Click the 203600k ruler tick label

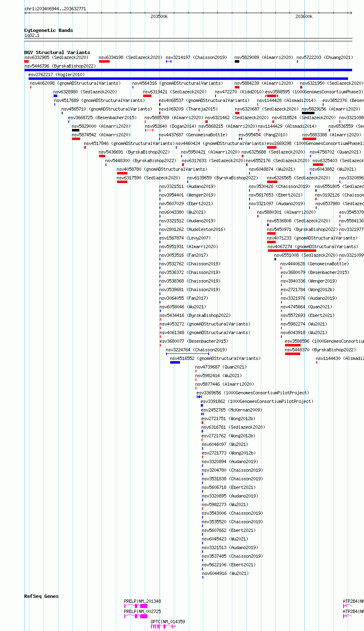click(x=304, y=16)
